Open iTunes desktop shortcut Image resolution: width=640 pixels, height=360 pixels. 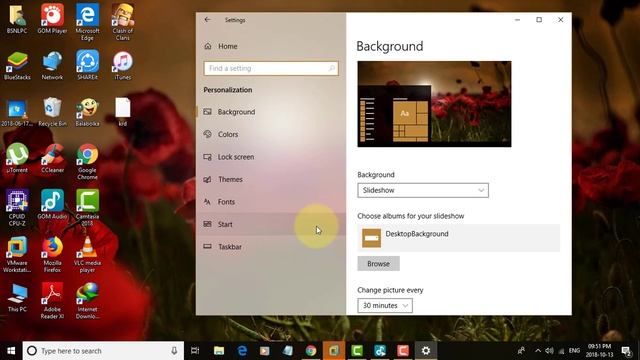pyautogui.click(x=122, y=65)
